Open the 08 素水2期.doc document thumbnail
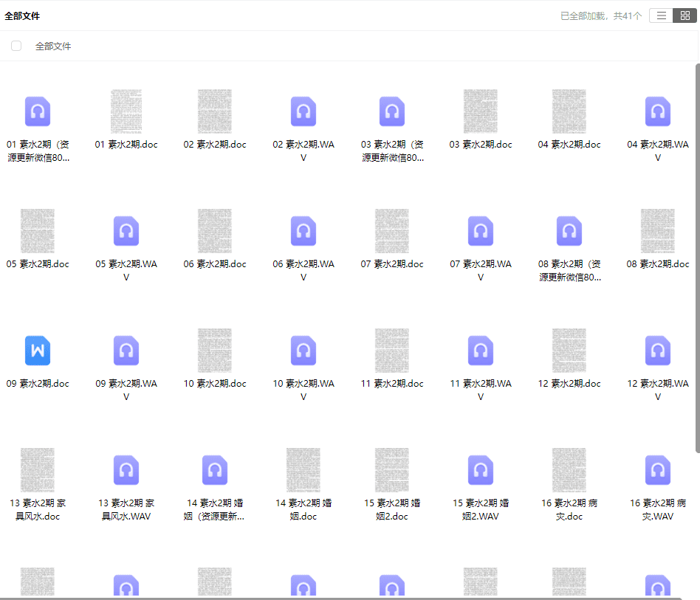This screenshot has height=600, width=700. (x=658, y=231)
